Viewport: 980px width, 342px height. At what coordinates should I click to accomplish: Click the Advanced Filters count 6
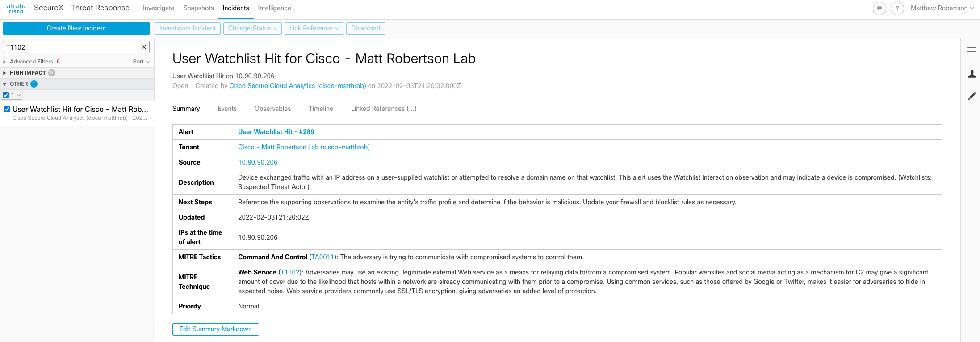tap(58, 62)
